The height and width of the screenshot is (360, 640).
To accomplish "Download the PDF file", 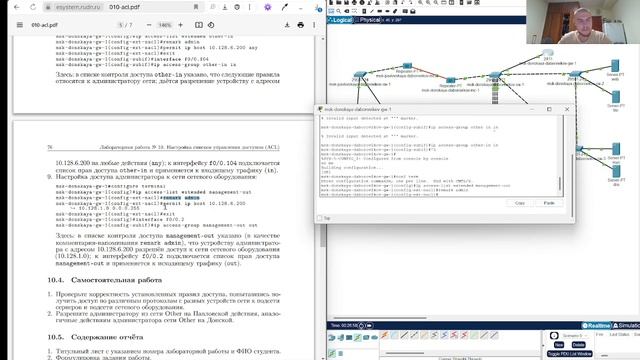I will [287, 25].
